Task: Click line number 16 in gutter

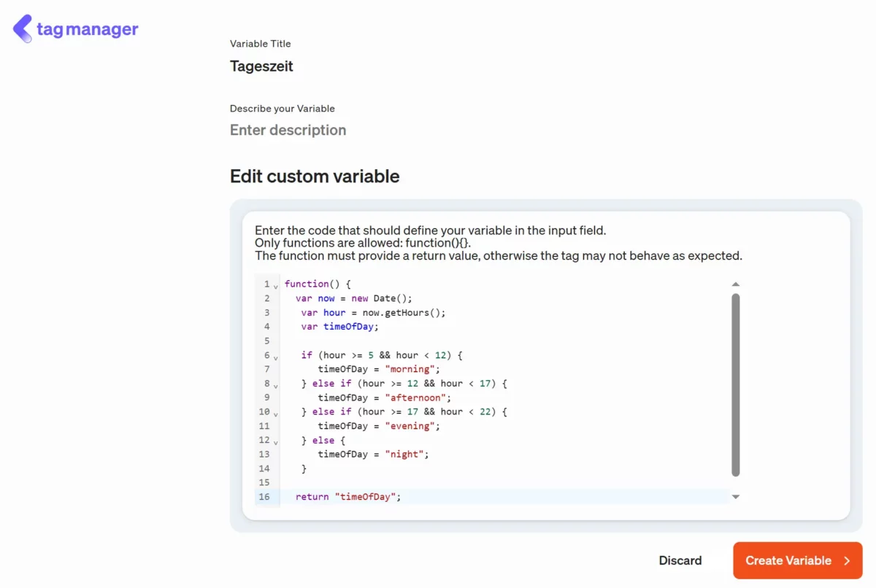Action: pyautogui.click(x=264, y=497)
